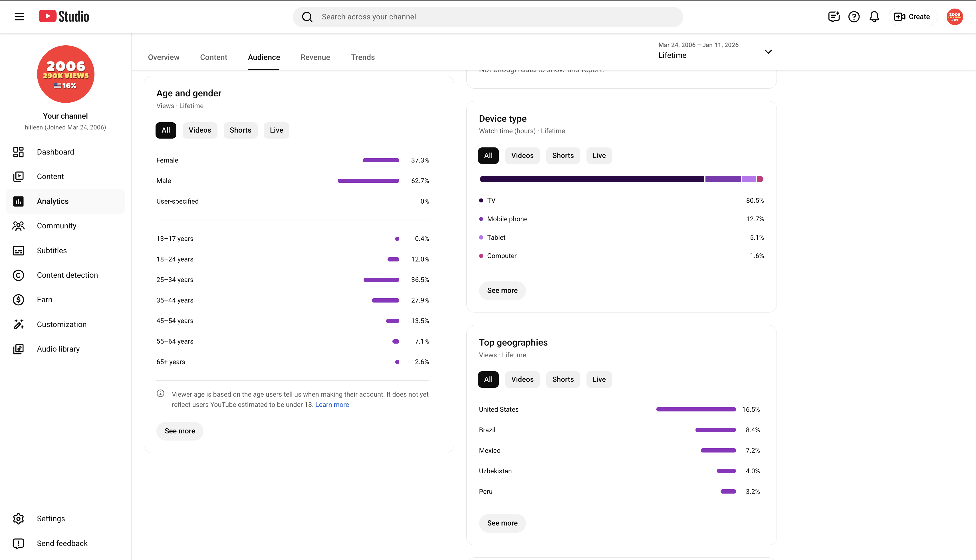The height and width of the screenshot is (560, 976).
Task: Go to Community in the sidebar
Action: coord(65,226)
